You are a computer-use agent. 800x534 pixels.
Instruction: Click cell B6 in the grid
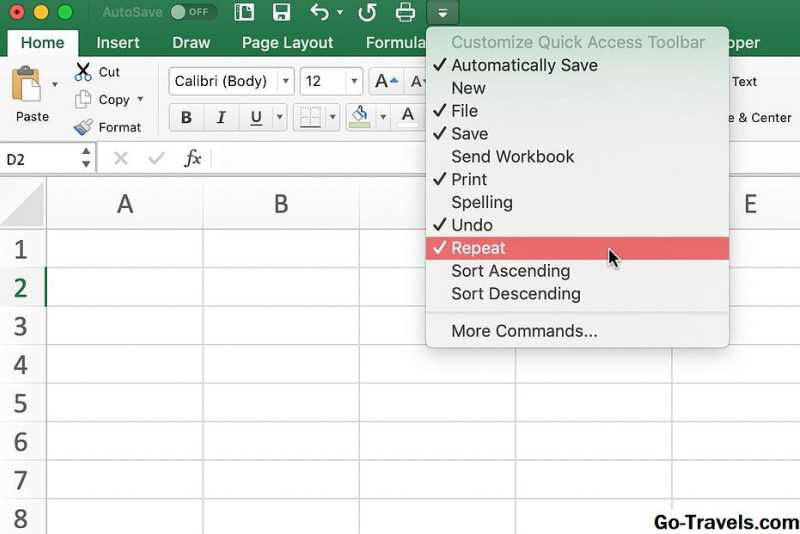coord(281,442)
